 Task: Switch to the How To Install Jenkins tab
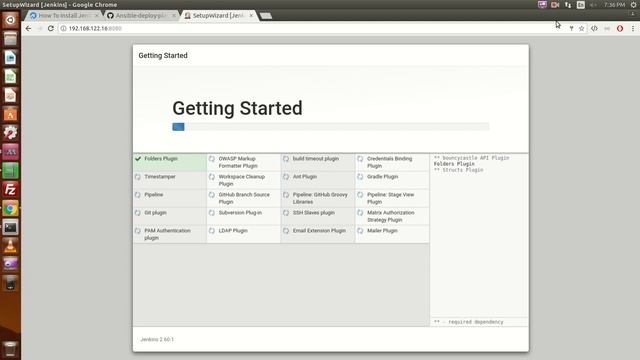pyautogui.click(x=62, y=16)
